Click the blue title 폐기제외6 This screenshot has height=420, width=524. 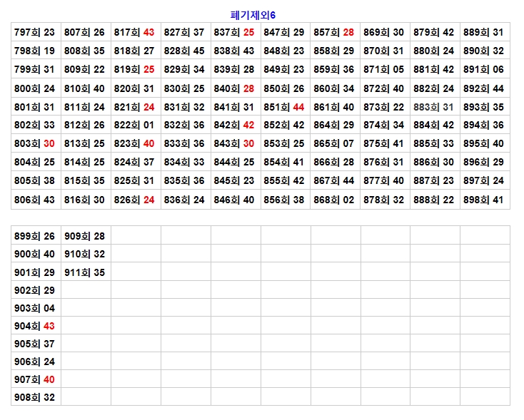[x=262, y=15]
